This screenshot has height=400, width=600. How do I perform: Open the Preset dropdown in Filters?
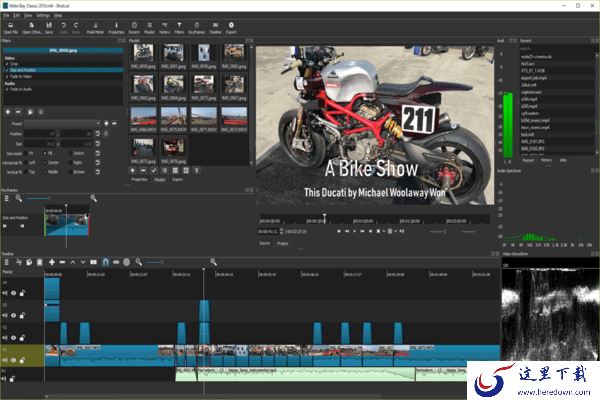(62, 124)
